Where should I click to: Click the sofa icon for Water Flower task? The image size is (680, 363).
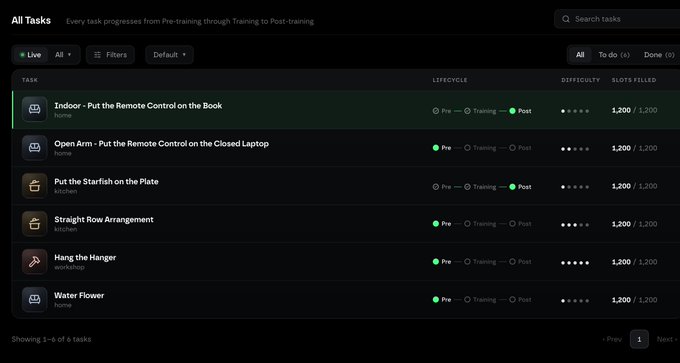click(x=35, y=299)
